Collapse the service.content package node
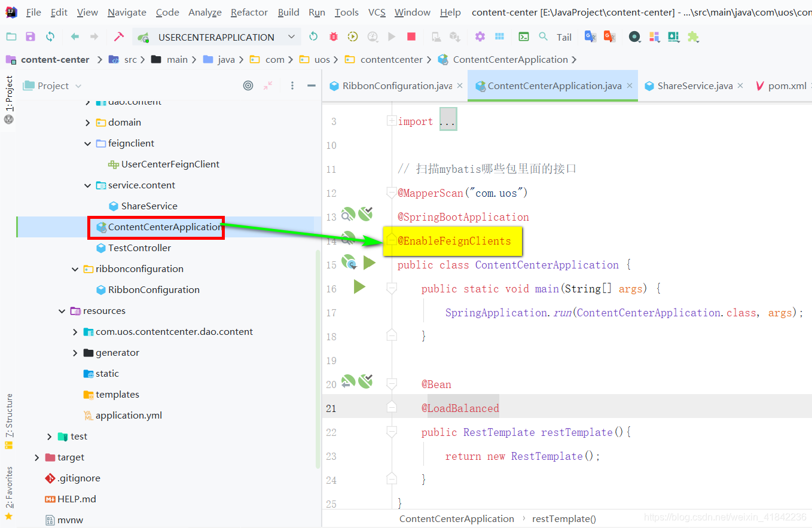The height and width of the screenshot is (528, 812). pyautogui.click(x=87, y=185)
